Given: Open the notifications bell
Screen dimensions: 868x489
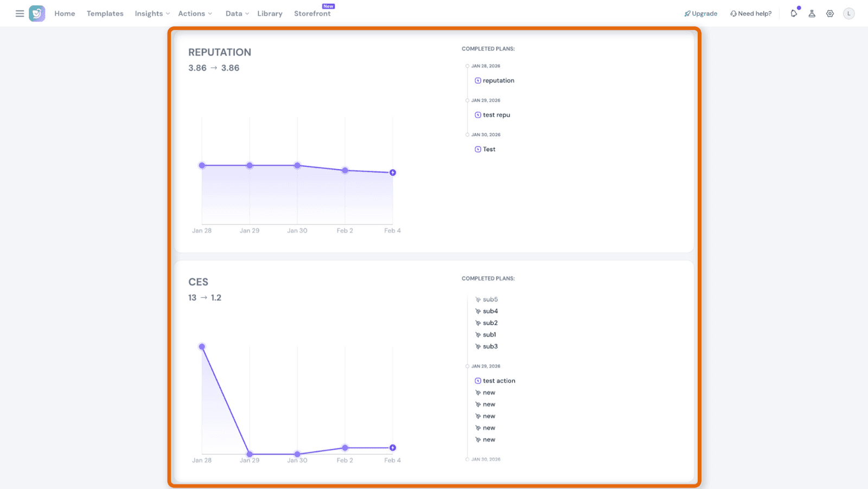Looking at the screenshot, I should click(x=794, y=14).
